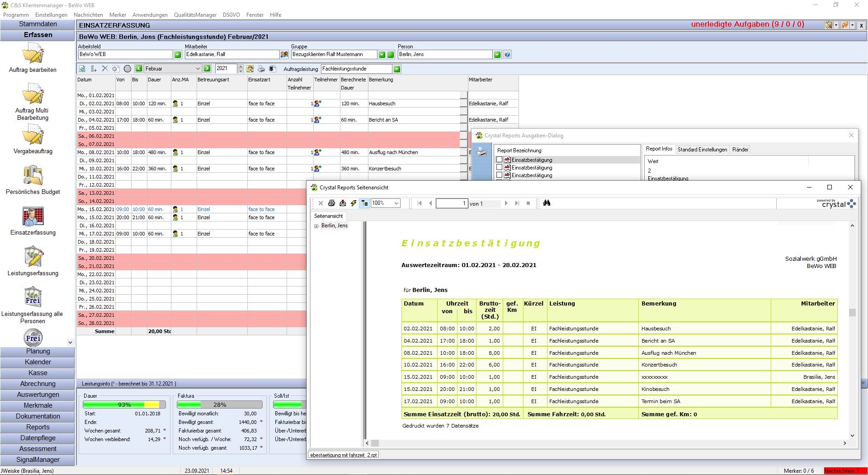Click the lightning refresh icon in report viewer

[354, 203]
